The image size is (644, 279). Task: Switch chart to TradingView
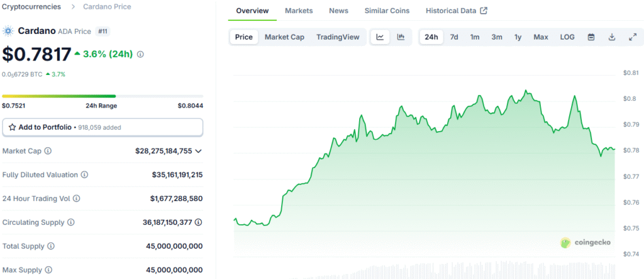point(338,37)
